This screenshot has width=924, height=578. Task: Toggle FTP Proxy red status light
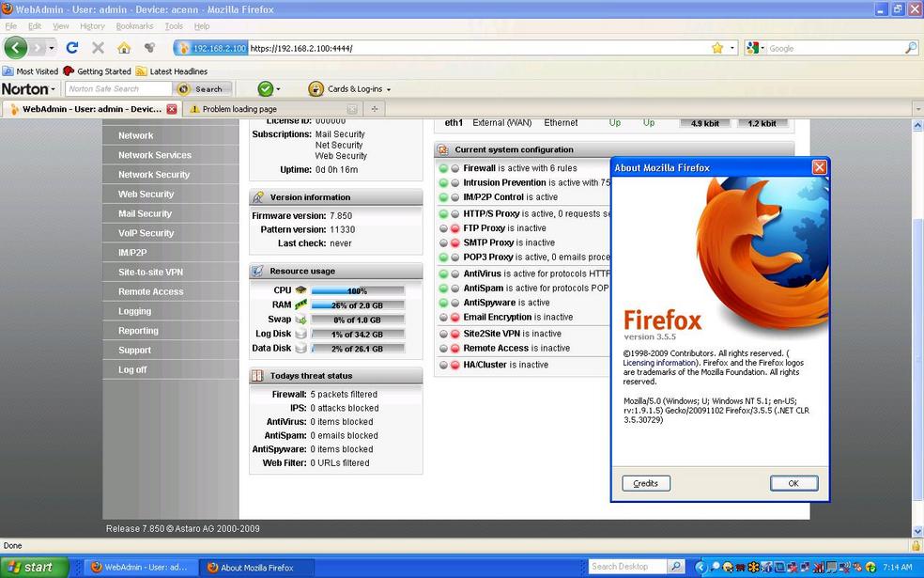click(x=454, y=228)
